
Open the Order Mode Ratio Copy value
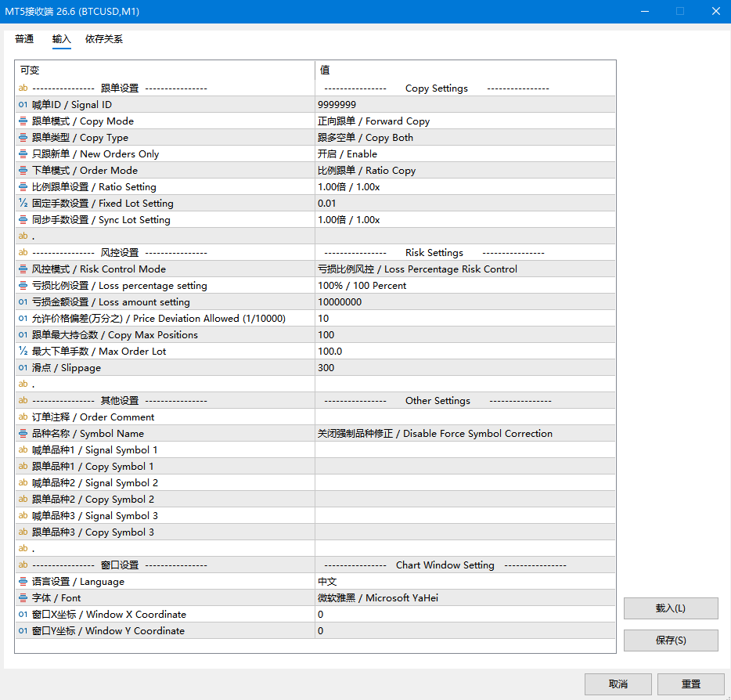click(465, 170)
